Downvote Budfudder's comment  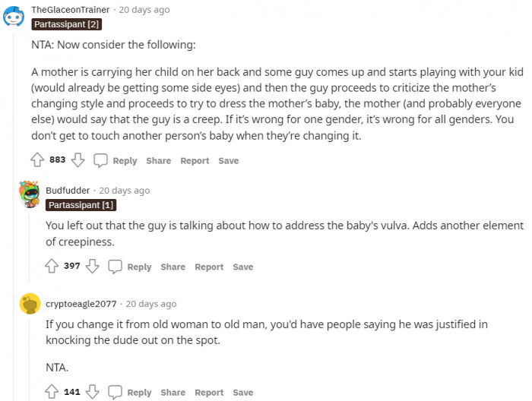tap(93, 267)
